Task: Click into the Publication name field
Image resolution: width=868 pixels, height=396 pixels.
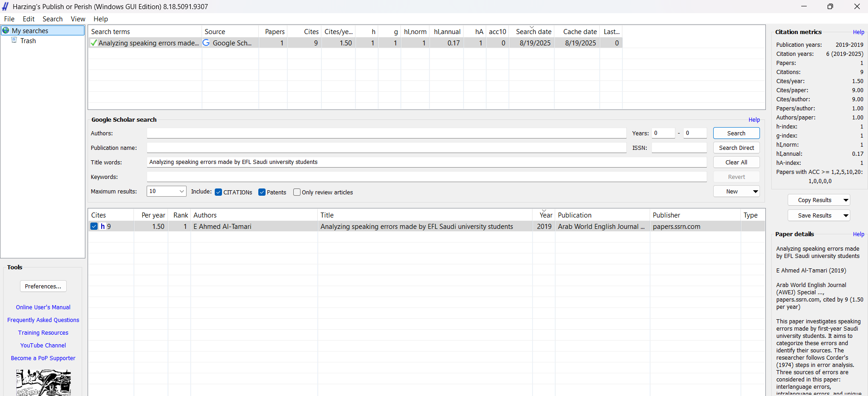Action: click(x=386, y=148)
